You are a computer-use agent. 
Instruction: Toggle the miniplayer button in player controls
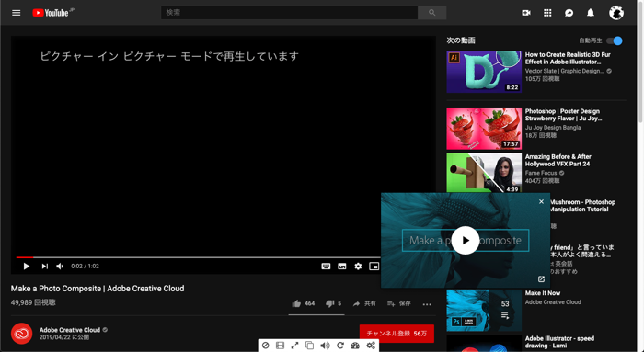(374, 267)
